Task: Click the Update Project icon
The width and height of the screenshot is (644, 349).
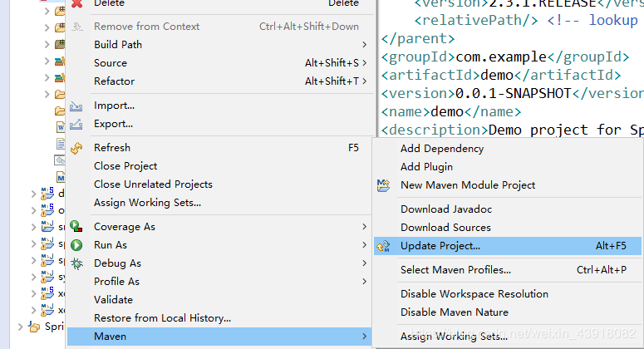Action: pos(383,246)
